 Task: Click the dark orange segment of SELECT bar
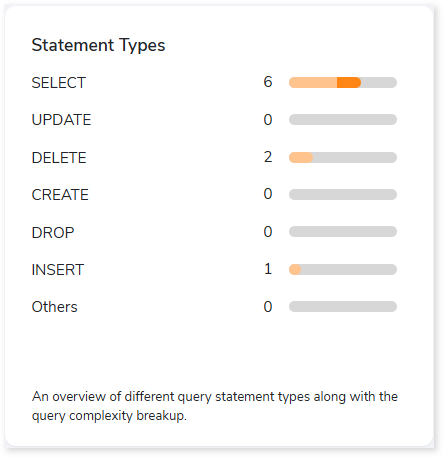[x=349, y=82]
